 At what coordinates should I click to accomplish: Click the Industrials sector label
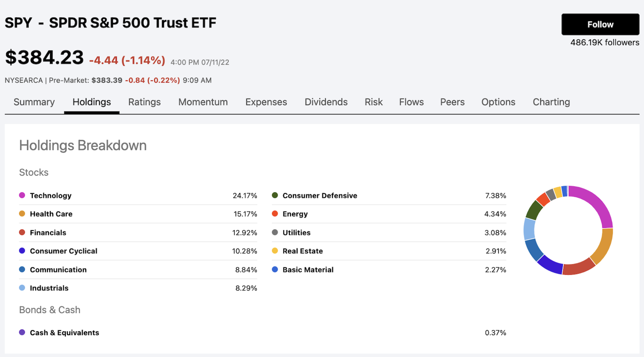[x=49, y=288]
